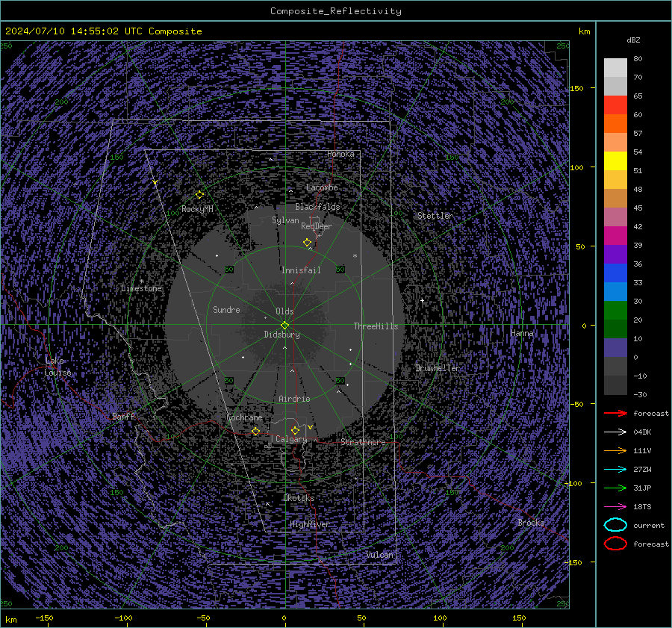This screenshot has width=672, height=628.
Task: Click the asterisk marker above Limestone
Action: tap(141, 282)
